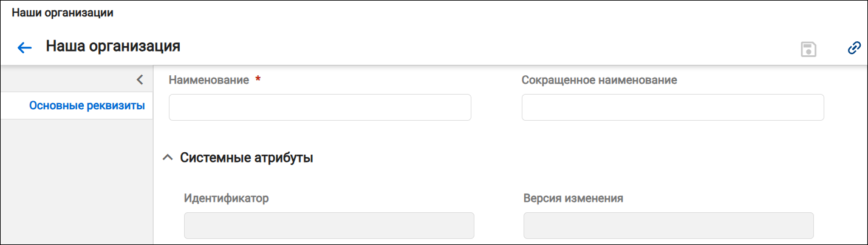Open the Основные реквизиты section tab
Screen dimensions: 868x245
[87, 106]
